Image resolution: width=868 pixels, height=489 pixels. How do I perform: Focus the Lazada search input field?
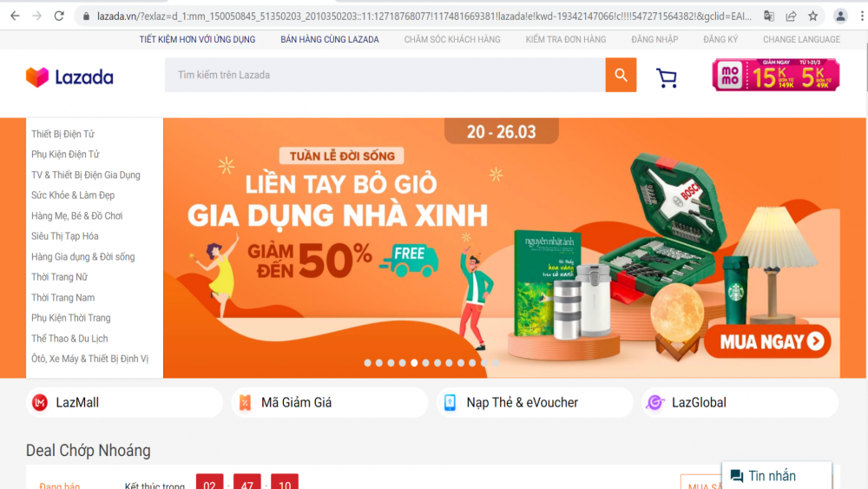385,75
